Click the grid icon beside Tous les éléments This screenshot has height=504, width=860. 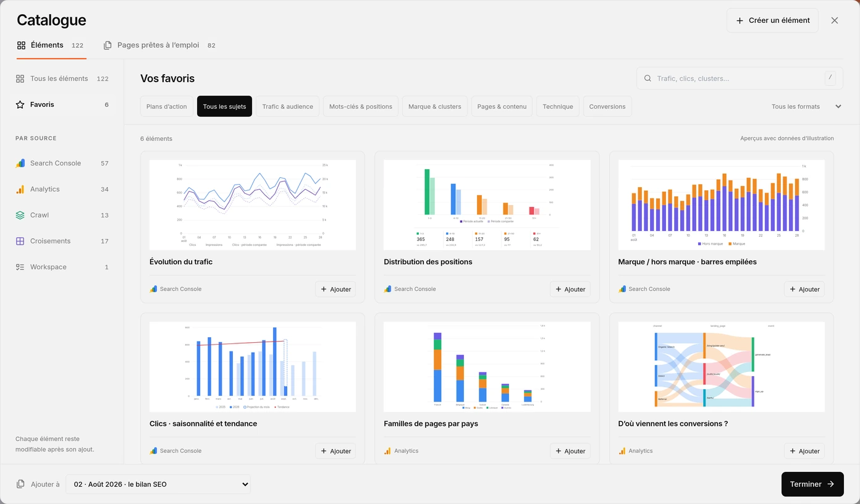(20, 78)
